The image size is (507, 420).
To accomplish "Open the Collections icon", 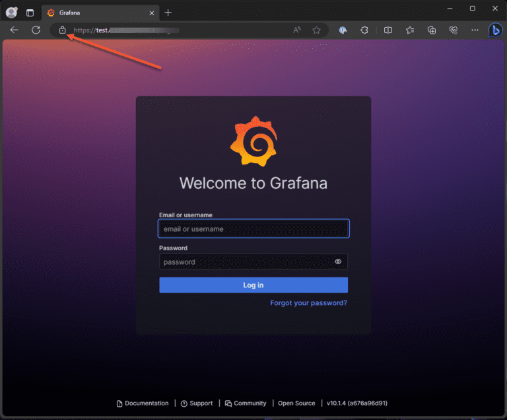I will tap(432, 30).
